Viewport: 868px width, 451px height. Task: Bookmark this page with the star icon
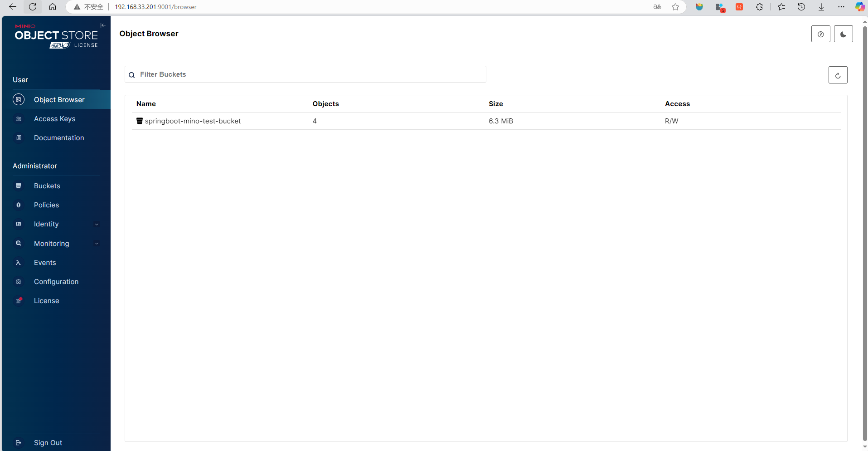pyautogui.click(x=675, y=7)
